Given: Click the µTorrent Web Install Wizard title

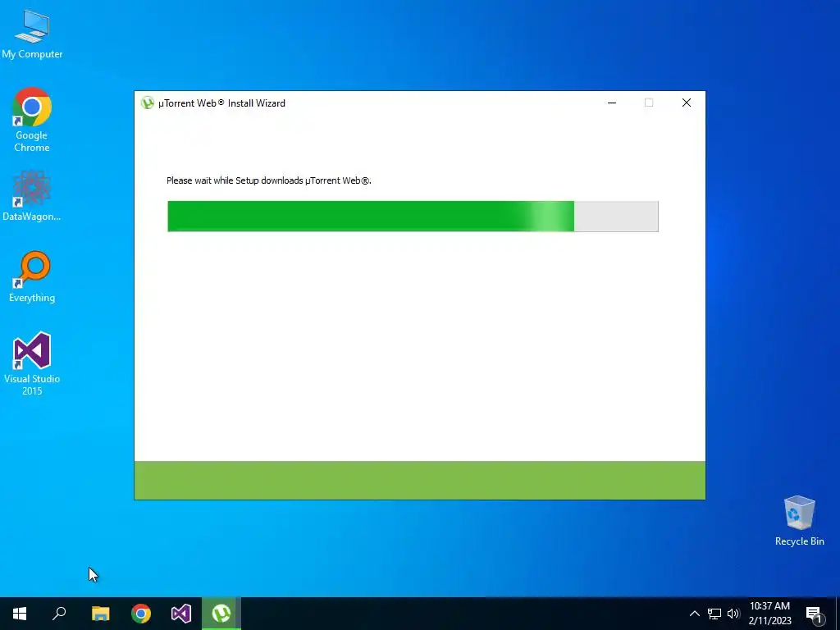Looking at the screenshot, I should coord(221,103).
